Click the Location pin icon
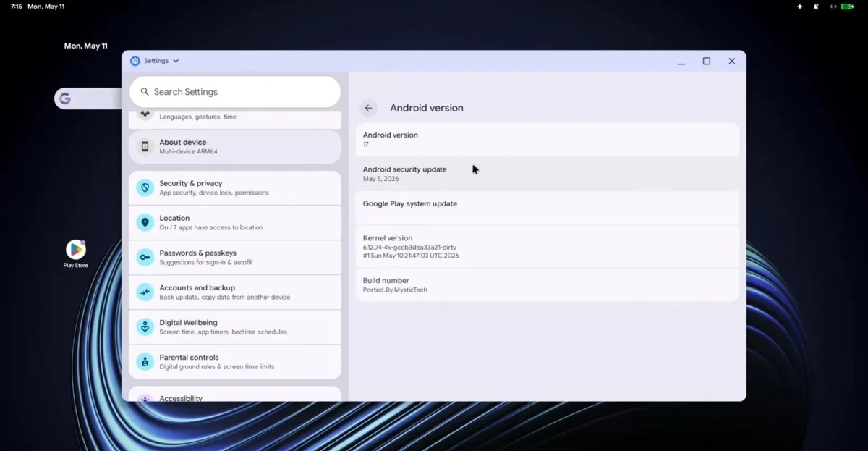The height and width of the screenshot is (451, 868). [145, 222]
